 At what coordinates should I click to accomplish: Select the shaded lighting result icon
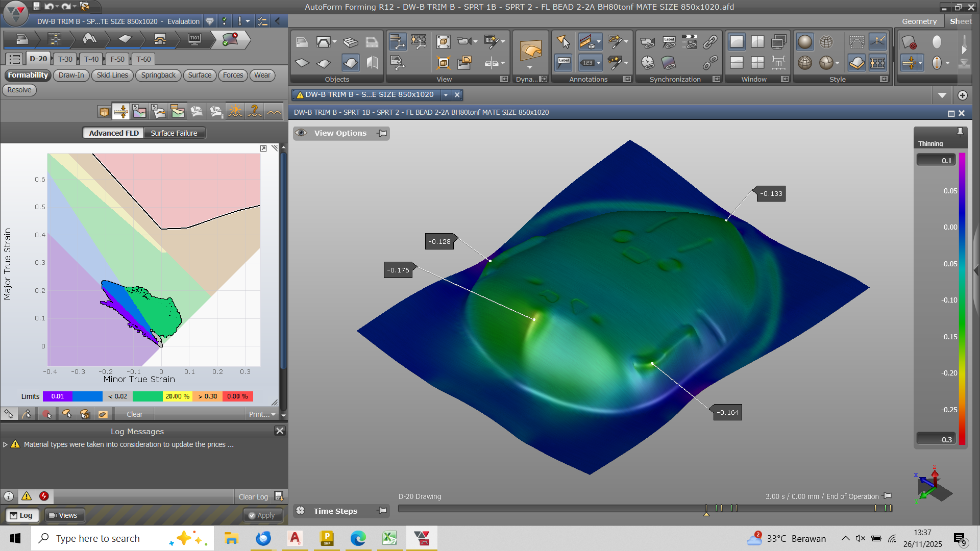pyautogui.click(x=235, y=111)
